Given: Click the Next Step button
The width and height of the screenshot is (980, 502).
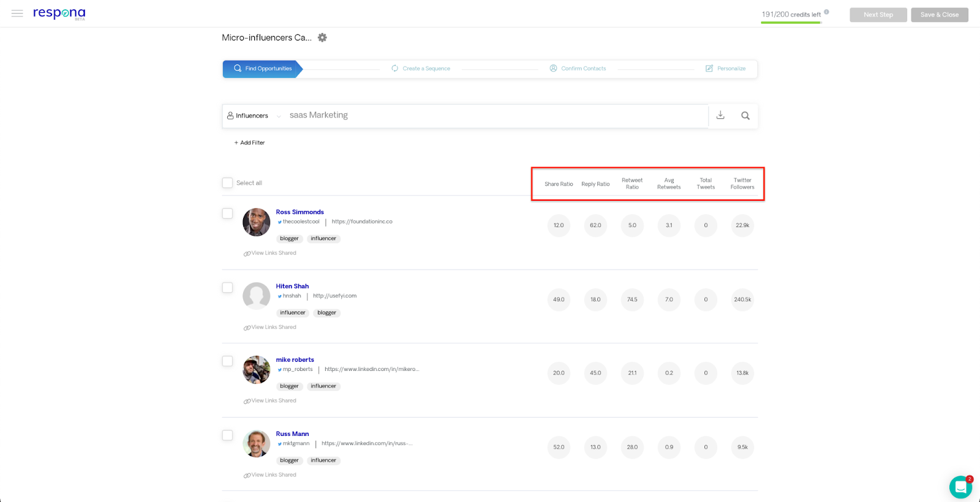Looking at the screenshot, I should coord(878,15).
